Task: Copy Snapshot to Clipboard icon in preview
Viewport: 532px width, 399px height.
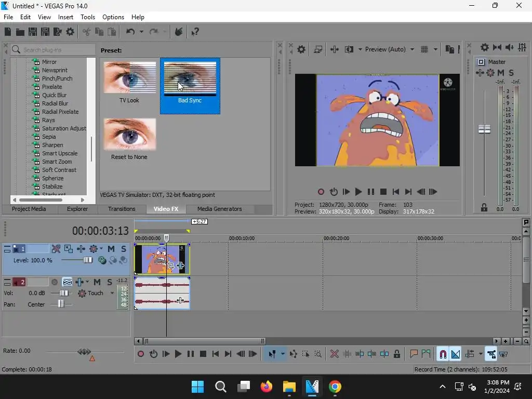Action: coord(449,49)
